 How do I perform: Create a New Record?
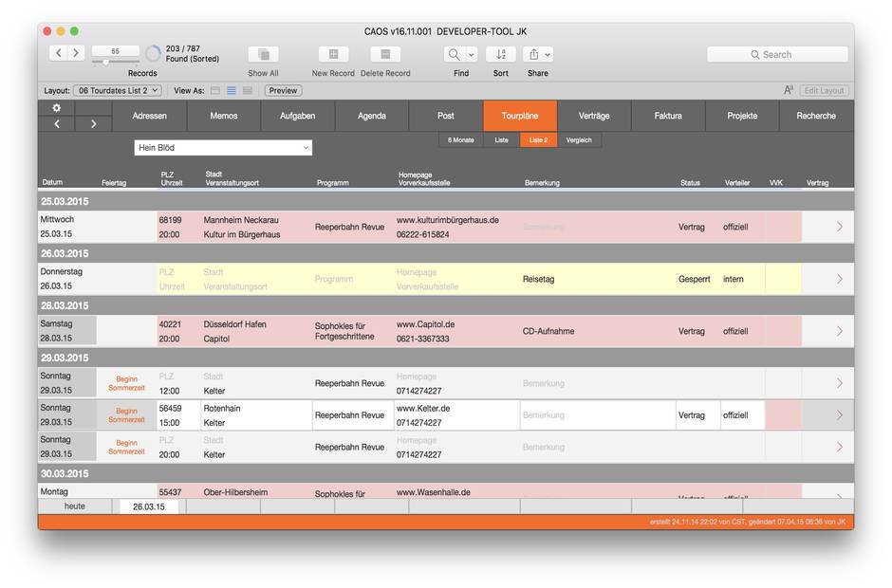(333, 55)
